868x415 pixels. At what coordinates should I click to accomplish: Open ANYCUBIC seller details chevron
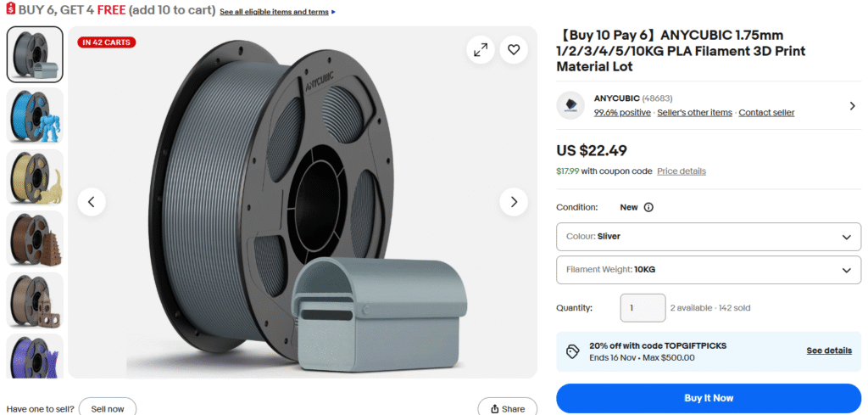coord(852,106)
